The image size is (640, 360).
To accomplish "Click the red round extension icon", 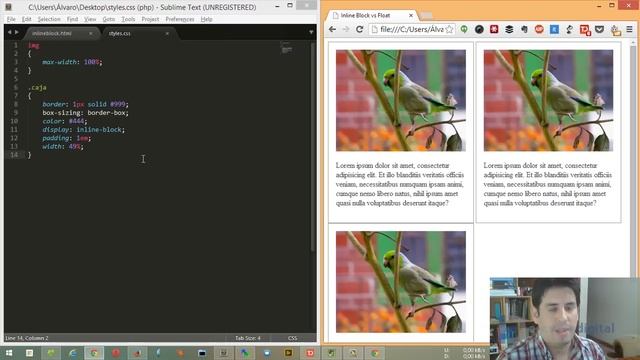I will tap(539, 29).
